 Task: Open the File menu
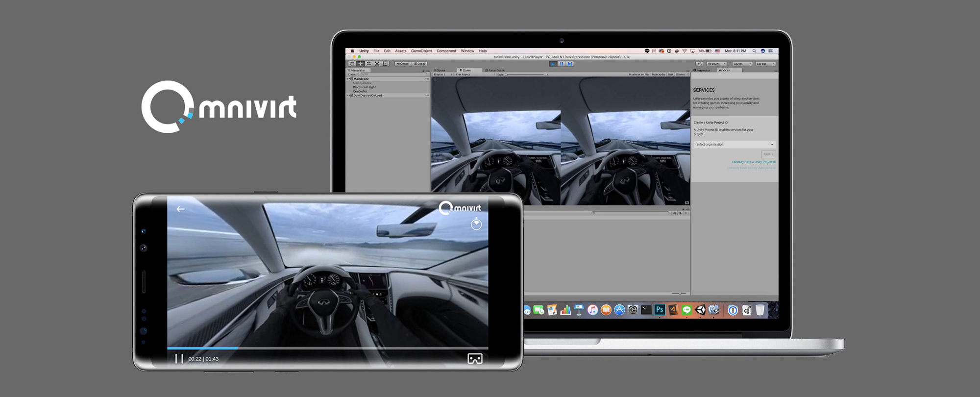coord(376,51)
